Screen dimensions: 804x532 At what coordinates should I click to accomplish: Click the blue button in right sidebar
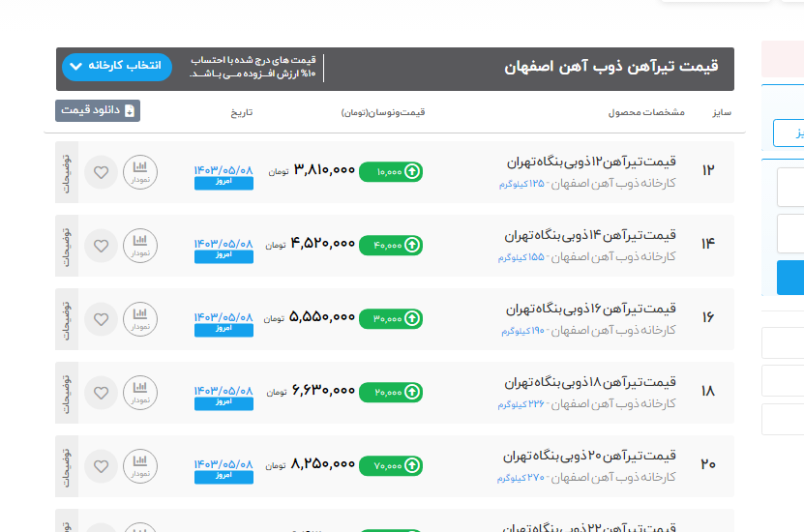click(x=790, y=277)
